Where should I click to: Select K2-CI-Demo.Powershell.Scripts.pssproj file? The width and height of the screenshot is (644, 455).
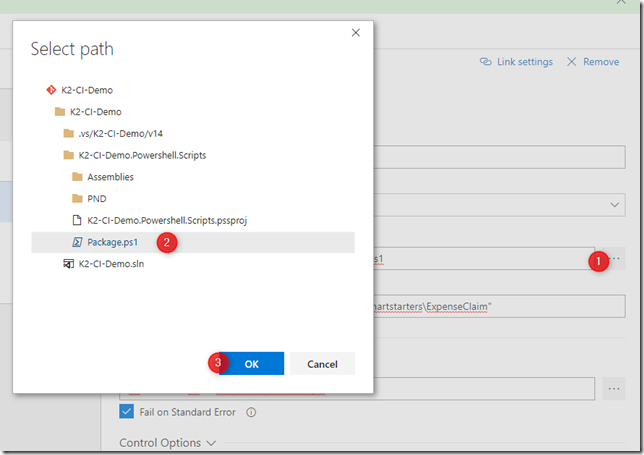click(167, 221)
